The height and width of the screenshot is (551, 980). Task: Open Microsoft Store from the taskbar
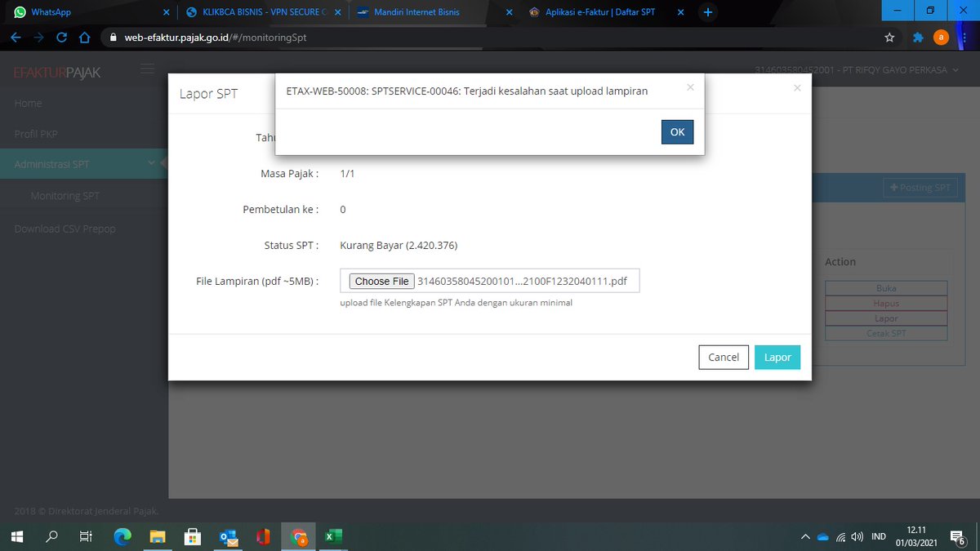point(193,536)
